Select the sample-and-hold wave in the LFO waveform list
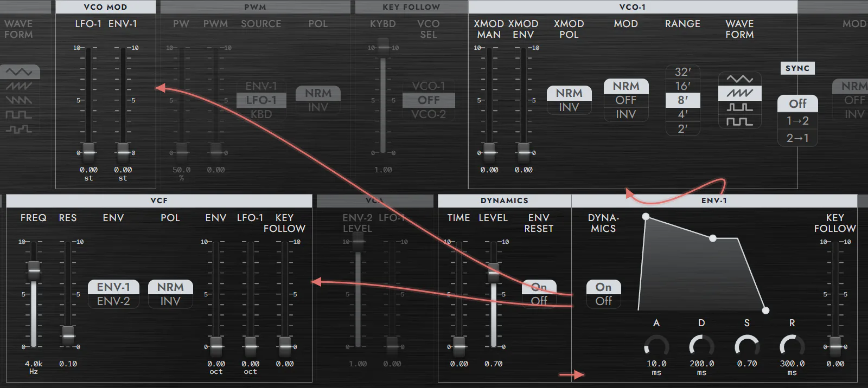Viewport: 868px width, 388px height. [20, 129]
